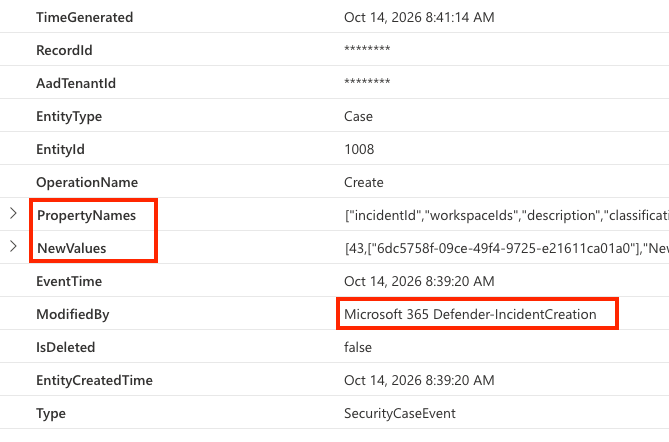
Task: Click the EventTime value Oct 14, 2026 8:39:20 AM
Action: pos(419,282)
